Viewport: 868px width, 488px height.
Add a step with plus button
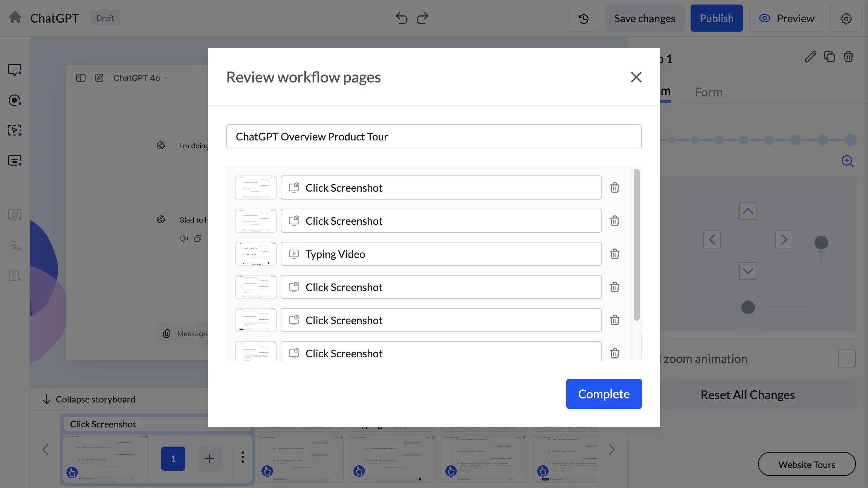pyautogui.click(x=209, y=459)
